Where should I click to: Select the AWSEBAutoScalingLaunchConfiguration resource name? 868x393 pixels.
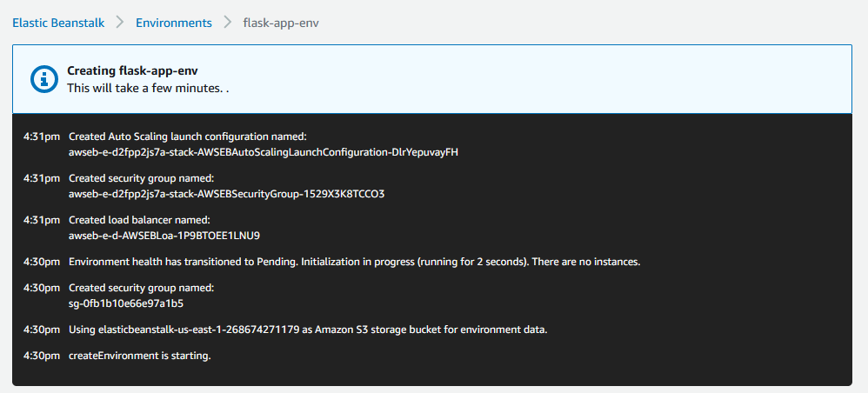coord(263,152)
